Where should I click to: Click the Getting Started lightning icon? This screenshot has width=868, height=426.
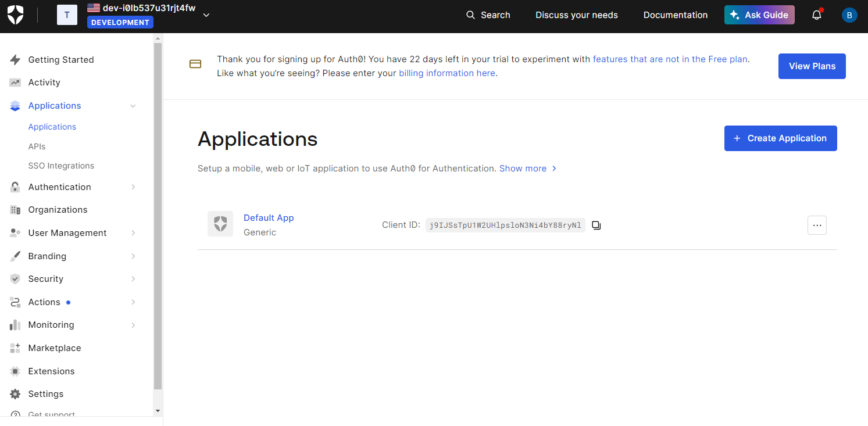pyautogui.click(x=15, y=60)
